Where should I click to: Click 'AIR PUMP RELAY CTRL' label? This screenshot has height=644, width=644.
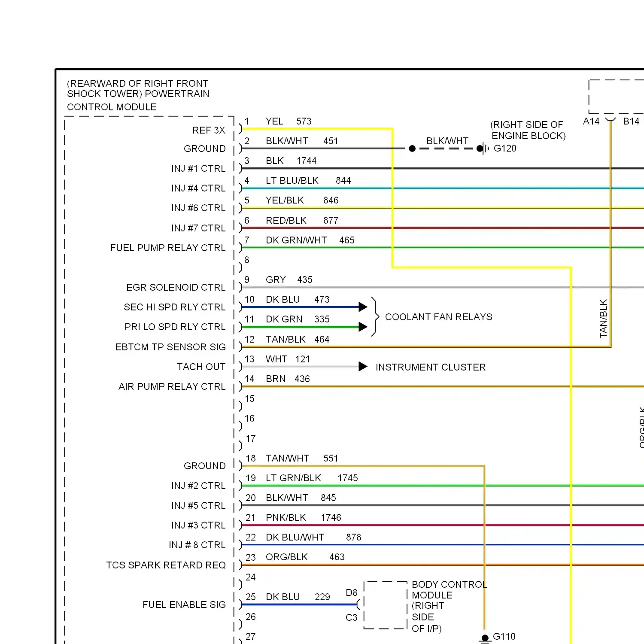[172, 387]
